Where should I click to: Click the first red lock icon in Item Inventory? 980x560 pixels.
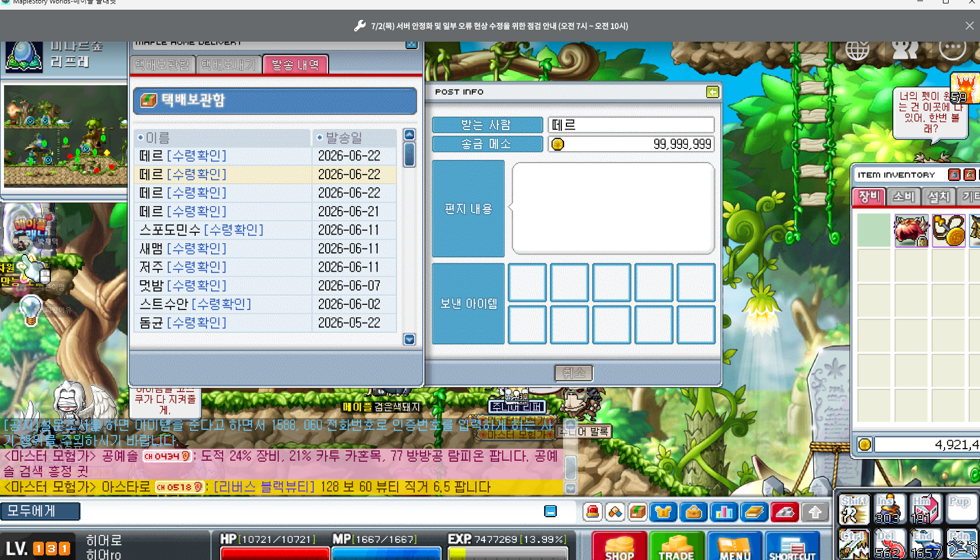954,175
